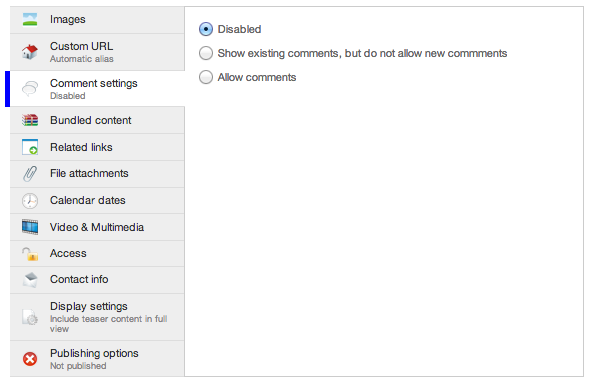Viewport: 594px width, 383px height.
Task: Click the red Publishing options X icon
Action: pyautogui.click(x=30, y=359)
